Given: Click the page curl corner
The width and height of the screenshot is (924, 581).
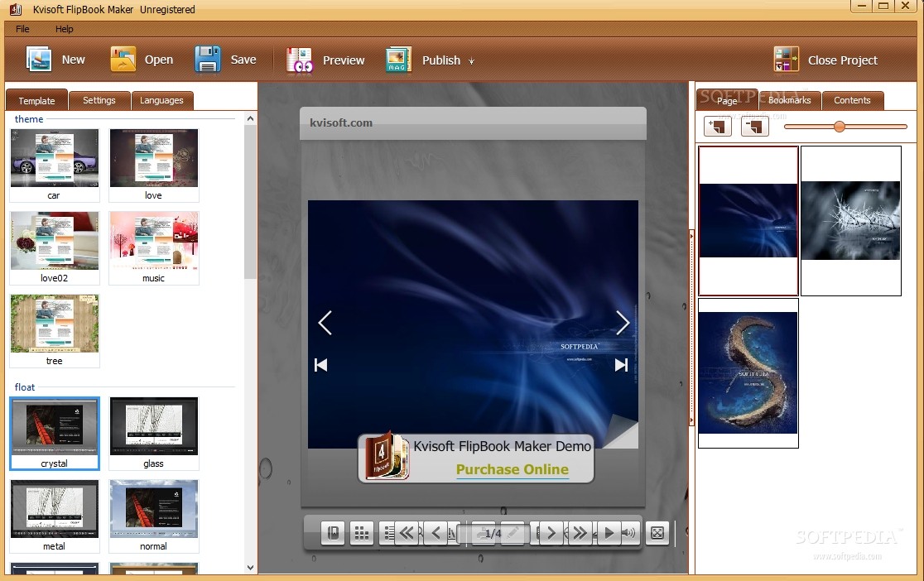Looking at the screenshot, I should 622,431.
